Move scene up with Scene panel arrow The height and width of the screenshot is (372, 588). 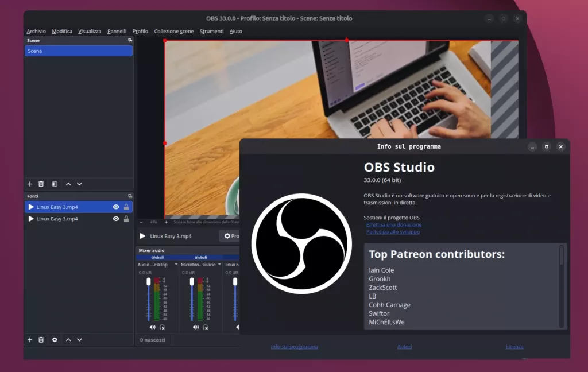(68, 184)
